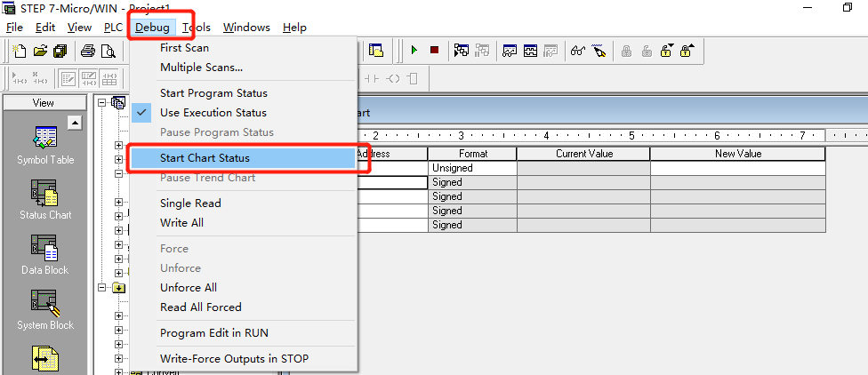Set PLC to RUN with green arrow
The image size is (868, 375).
pyautogui.click(x=414, y=51)
